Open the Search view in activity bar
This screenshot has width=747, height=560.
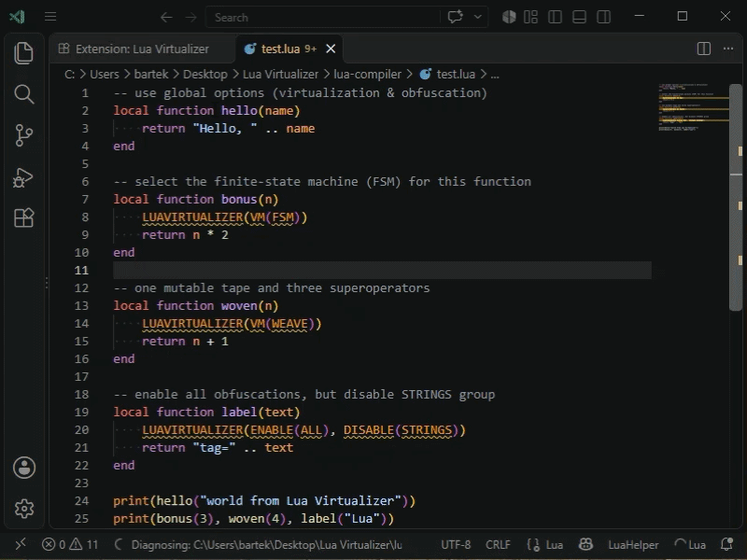tap(24, 94)
